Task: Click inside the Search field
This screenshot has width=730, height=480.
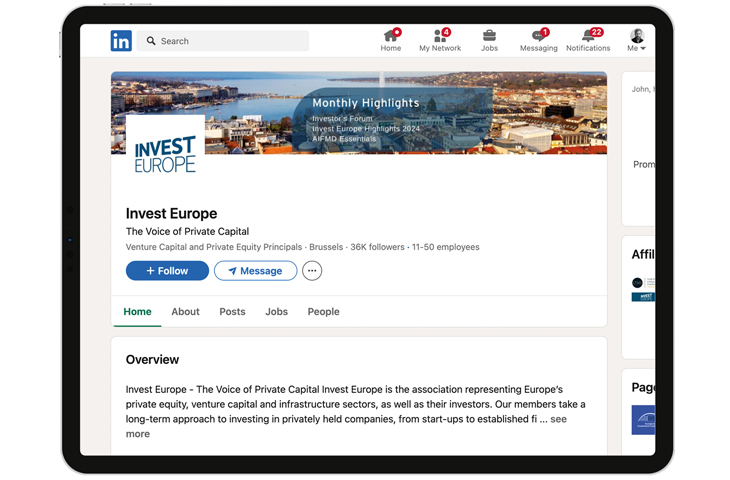Action: (x=223, y=41)
